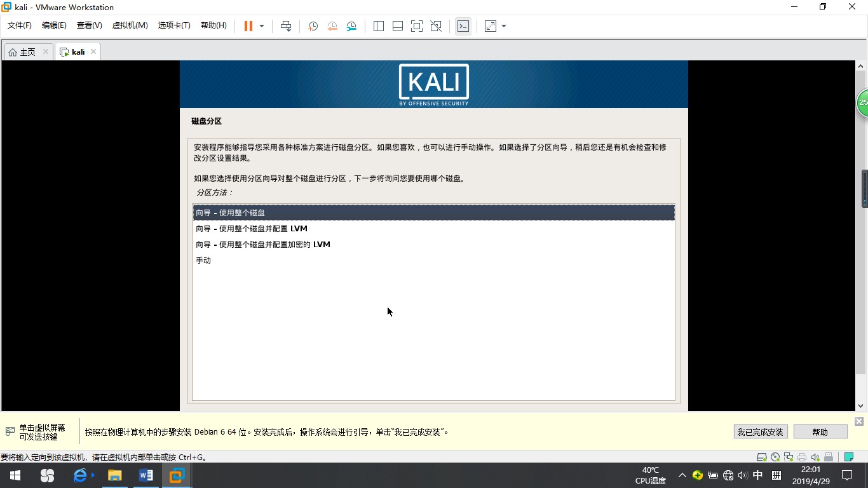Viewport: 868px width, 488px height.
Task: Select 向导 - 使用整个磁盘
Action: [x=434, y=212]
